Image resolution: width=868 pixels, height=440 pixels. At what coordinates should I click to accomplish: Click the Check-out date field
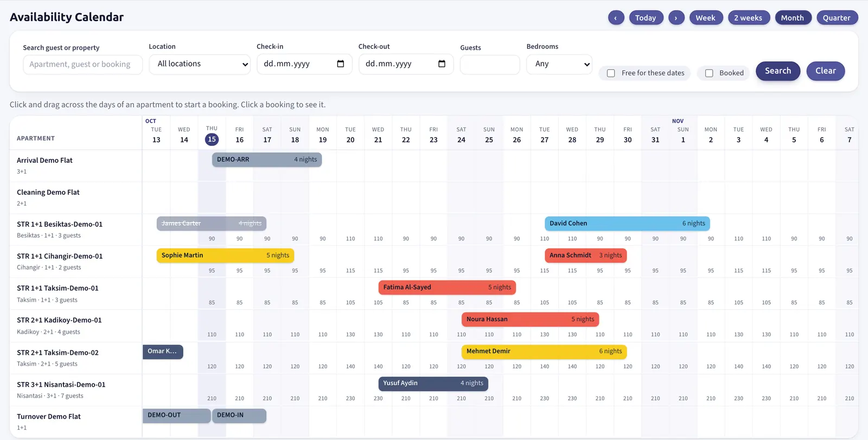click(406, 64)
